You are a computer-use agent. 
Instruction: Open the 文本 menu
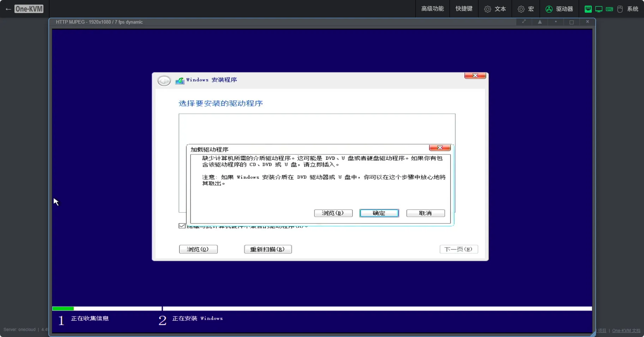[495, 9]
